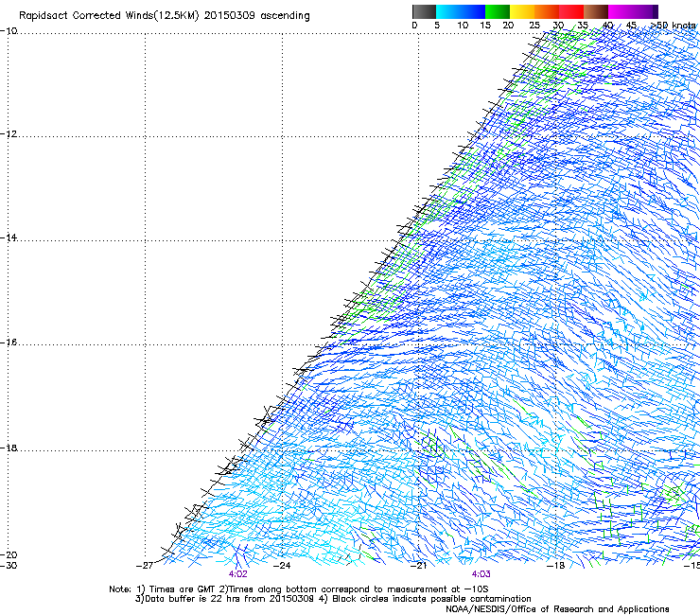Choose the brown 35-40 knots color segment
This screenshot has height=615, width=700.
596,11
